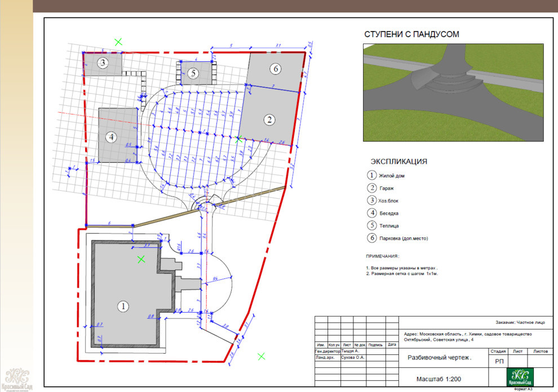Click circle marker 5 on the greenhouse plan
This screenshot has height=392, width=558.
coord(193,73)
